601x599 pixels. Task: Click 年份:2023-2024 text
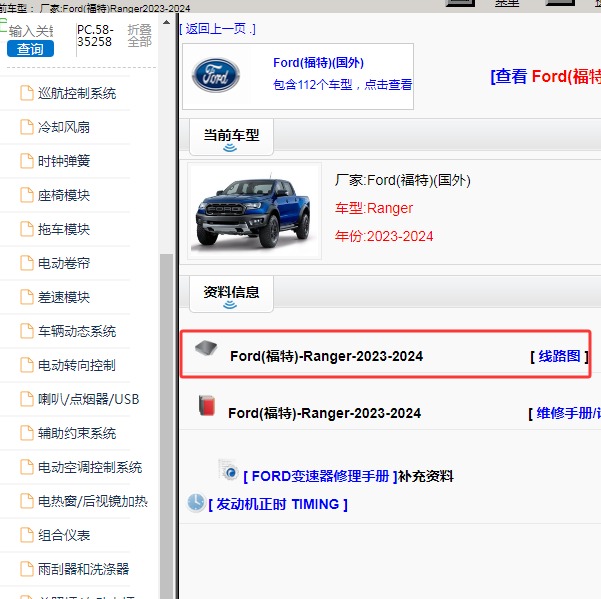[x=384, y=236]
